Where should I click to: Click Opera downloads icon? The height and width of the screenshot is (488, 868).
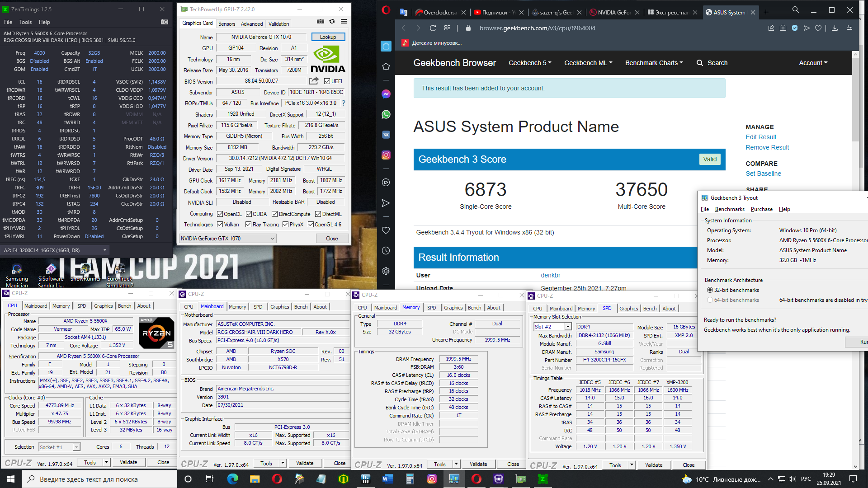tap(835, 28)
